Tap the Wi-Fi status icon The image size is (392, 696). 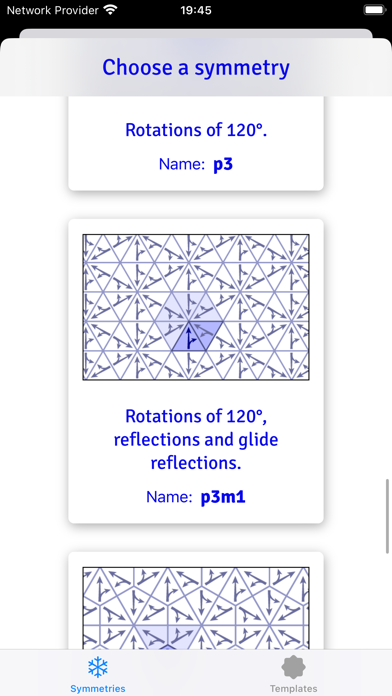click(x=110, y=10)
